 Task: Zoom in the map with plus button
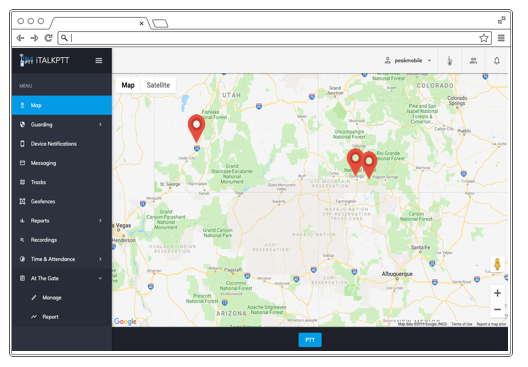click(497, 293)
